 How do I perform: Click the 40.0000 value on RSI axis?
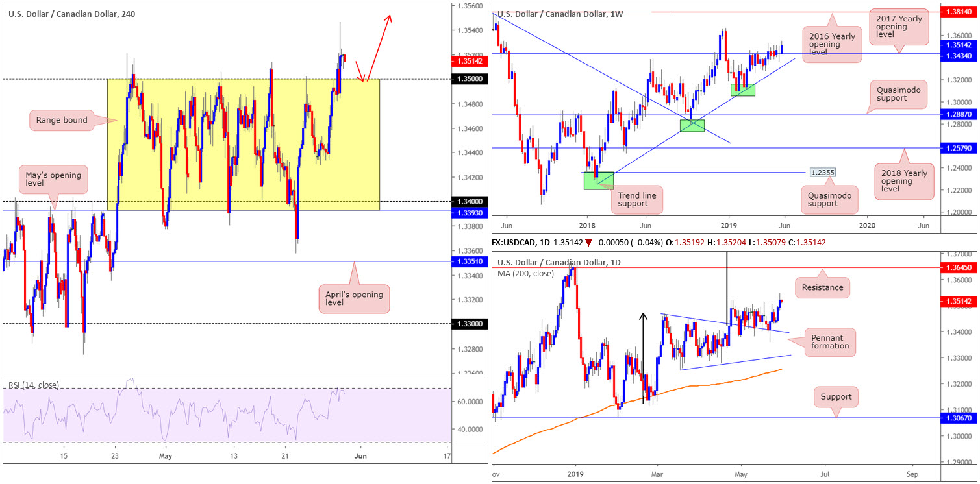[470, 430]
